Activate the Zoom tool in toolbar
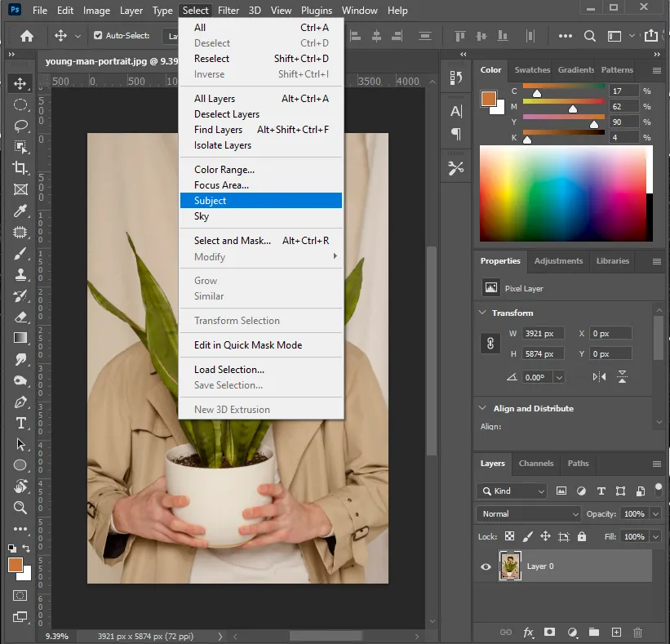 click(20, 508)
